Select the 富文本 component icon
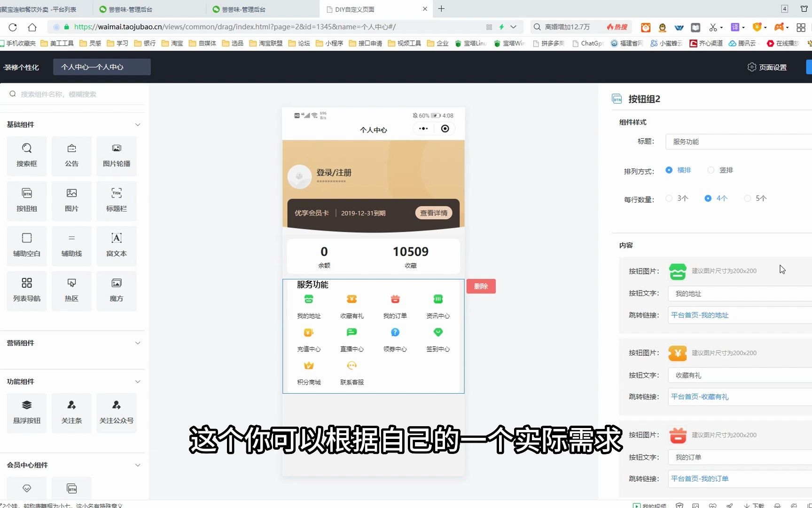 (116, 245)
